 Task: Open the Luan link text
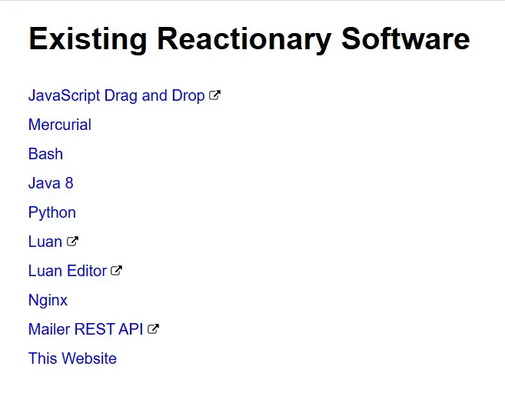pyautogui.click(x=45, y=242)
